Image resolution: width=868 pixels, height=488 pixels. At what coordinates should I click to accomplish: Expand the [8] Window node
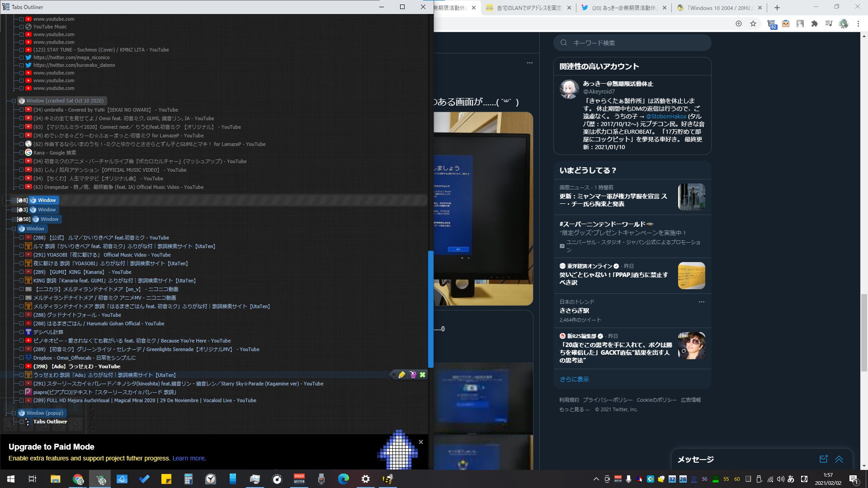pyautogui.click(x=14, y=200)
